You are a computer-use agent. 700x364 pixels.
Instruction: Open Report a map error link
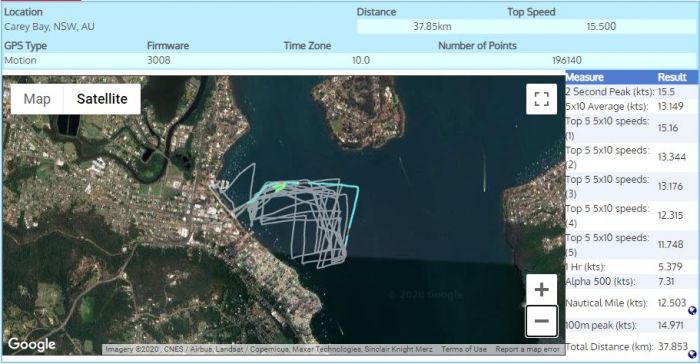pos(527,349)
